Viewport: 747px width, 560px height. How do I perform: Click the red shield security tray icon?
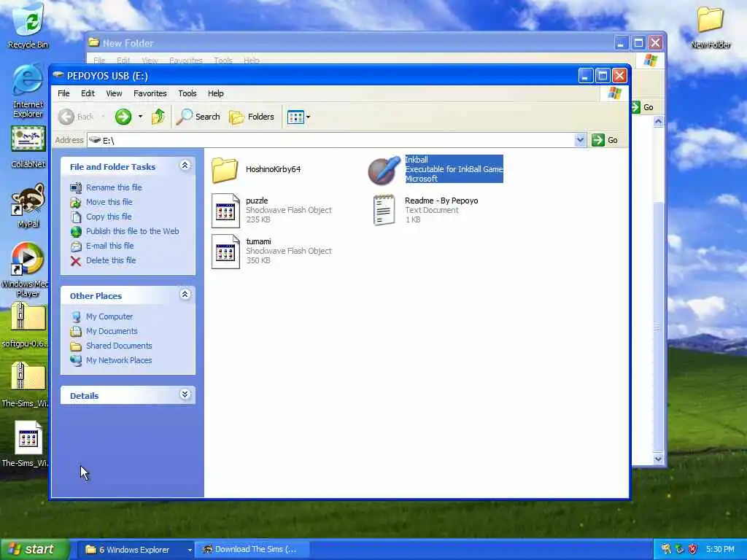pyautogui.click(x=693, y=550)
